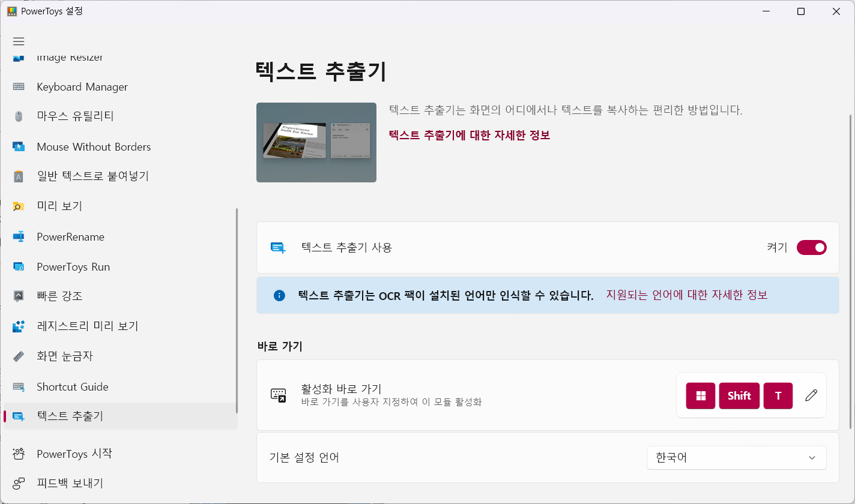Click the 기본 설정 언어 label

point(304,457)
